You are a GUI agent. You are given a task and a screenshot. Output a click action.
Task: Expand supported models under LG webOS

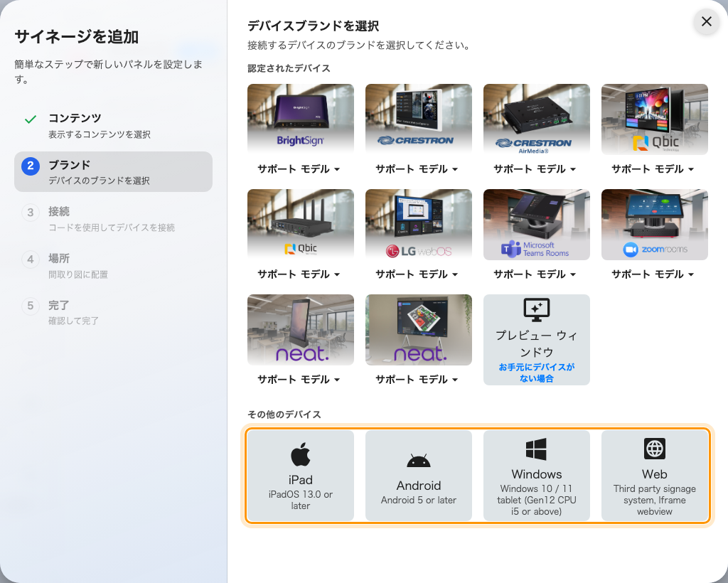coord(417,274)
